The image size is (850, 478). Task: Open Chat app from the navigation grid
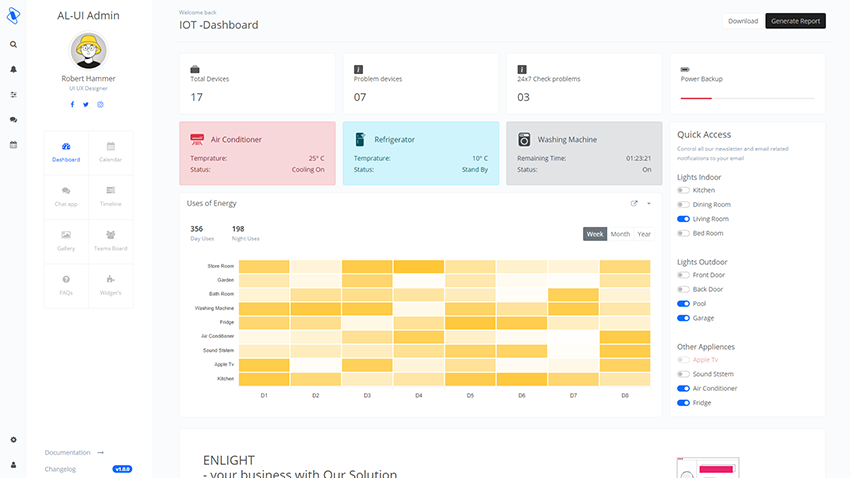tap(66, 195)
